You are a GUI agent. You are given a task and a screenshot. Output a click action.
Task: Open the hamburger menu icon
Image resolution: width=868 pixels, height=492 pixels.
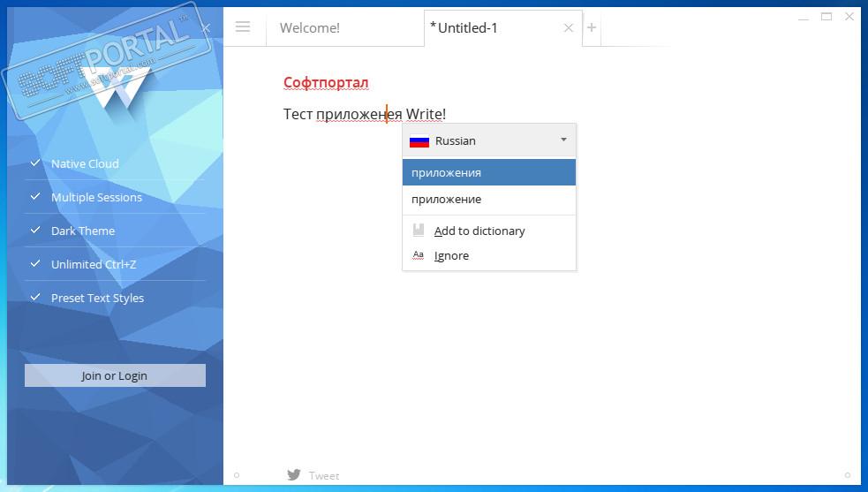point(243,26)
